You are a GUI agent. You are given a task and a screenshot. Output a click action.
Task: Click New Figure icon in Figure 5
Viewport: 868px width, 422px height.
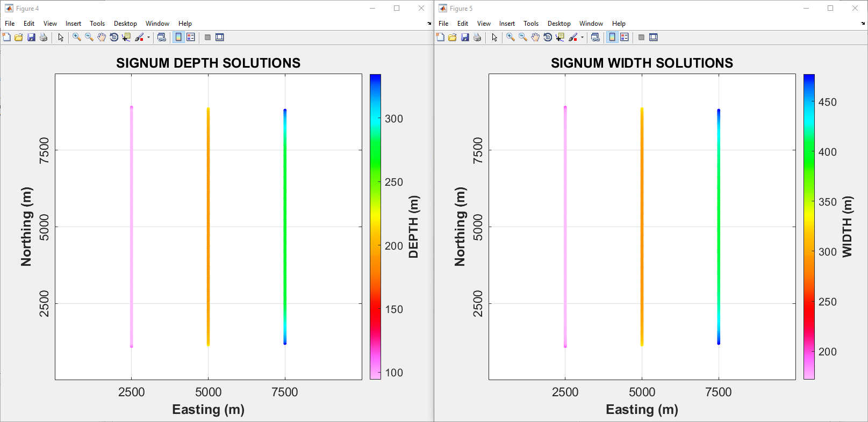[440, 37]
